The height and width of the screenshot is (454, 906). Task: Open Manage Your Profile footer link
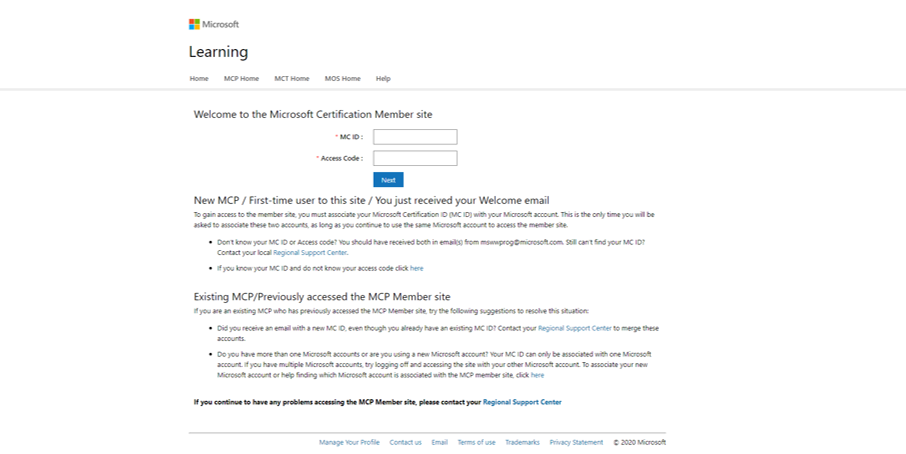(349, 442)
